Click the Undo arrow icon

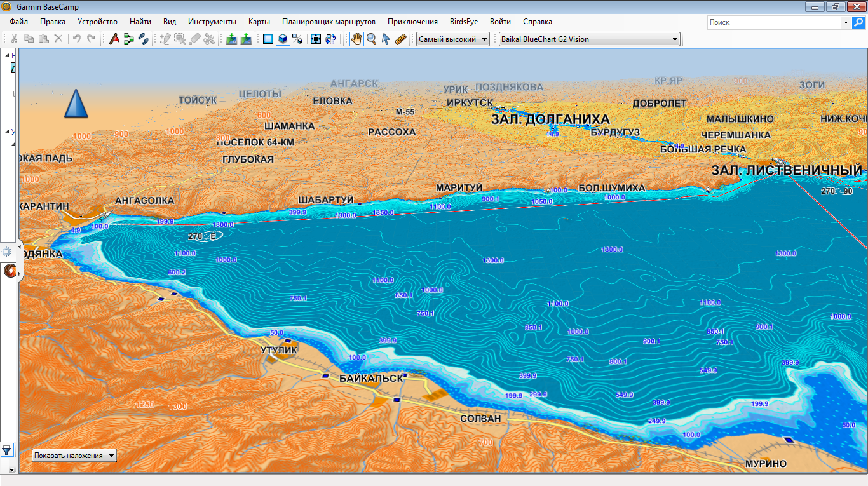(x=76, y=39)
